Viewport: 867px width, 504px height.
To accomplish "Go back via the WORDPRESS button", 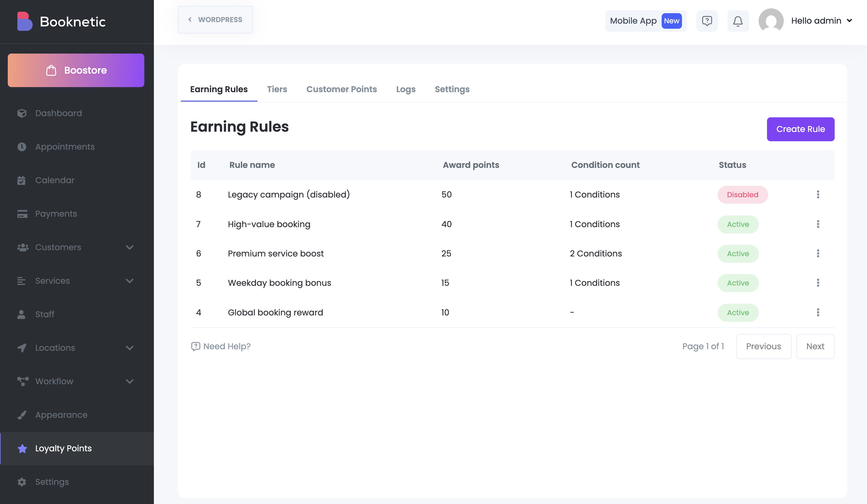I will tap(215, 20).
